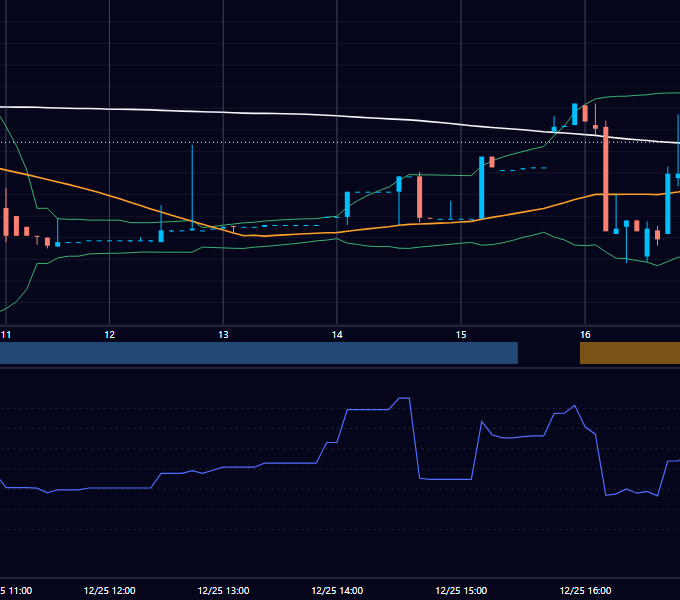680x600 pixels.
Task: Click the red candlestick near 14:45
Action: (x=419, y=197)
